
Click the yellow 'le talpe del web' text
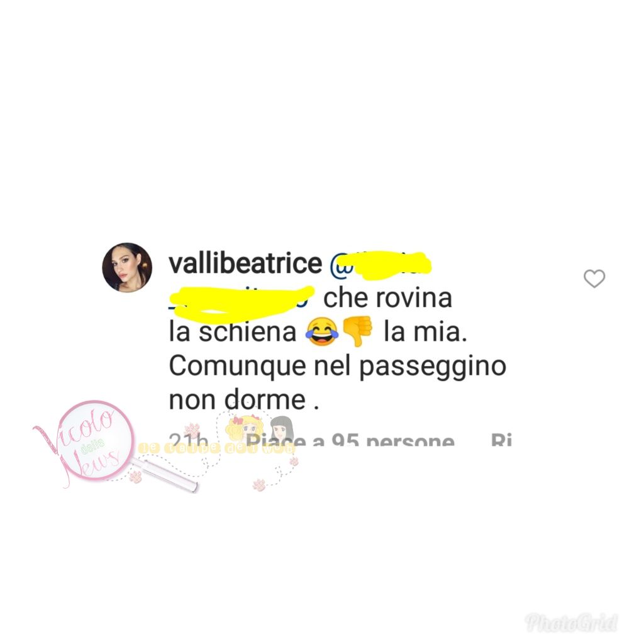point(217,448)
